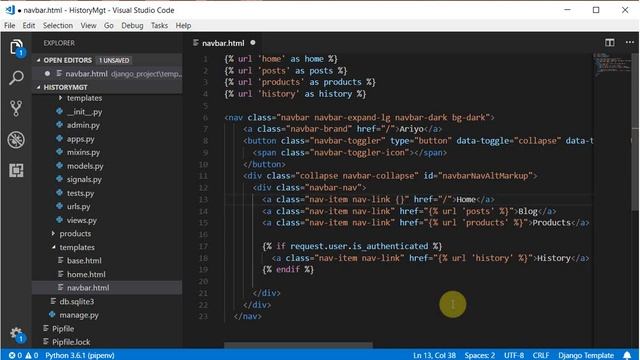Open the Help menu
Screen dimensions: 640x360
[x=183, y=25]
